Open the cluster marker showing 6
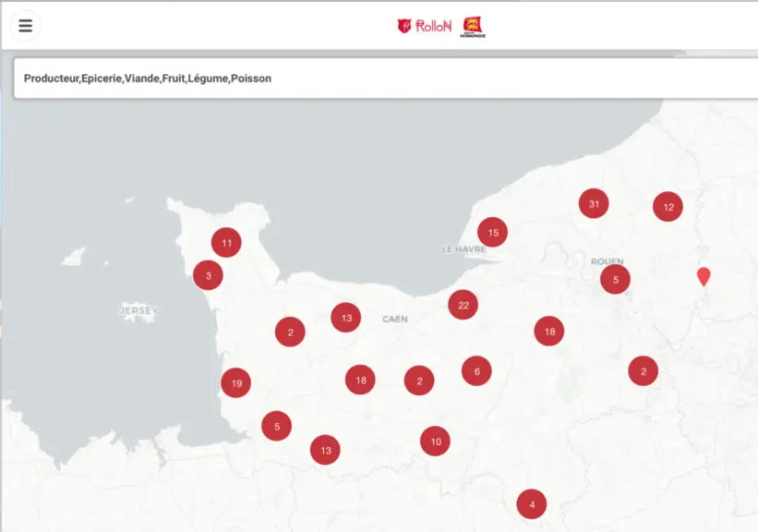 click(x=476, y=371)
